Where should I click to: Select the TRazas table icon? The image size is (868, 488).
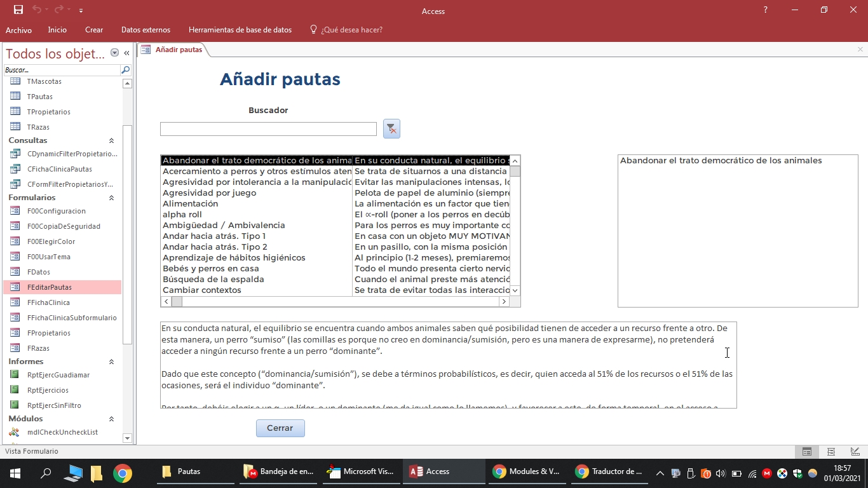click(16, 127)
